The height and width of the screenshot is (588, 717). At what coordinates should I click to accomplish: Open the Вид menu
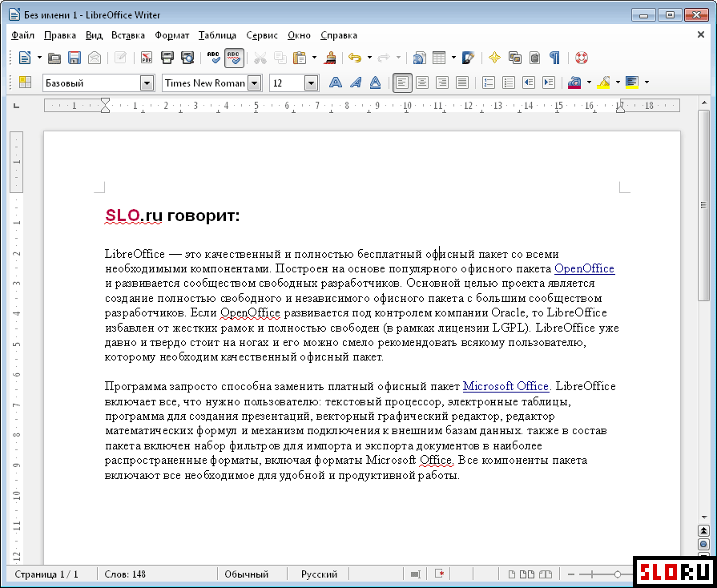(95, 35)
